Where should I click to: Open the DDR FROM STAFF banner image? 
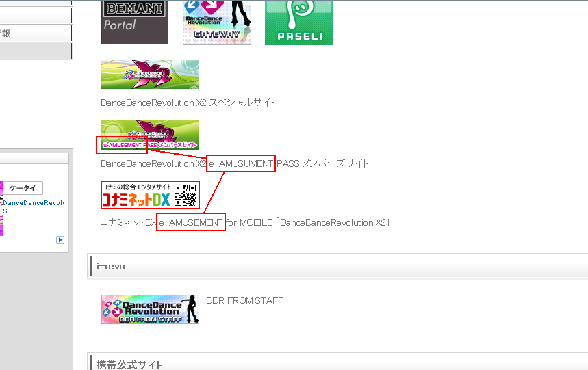(x=150, y=309)
